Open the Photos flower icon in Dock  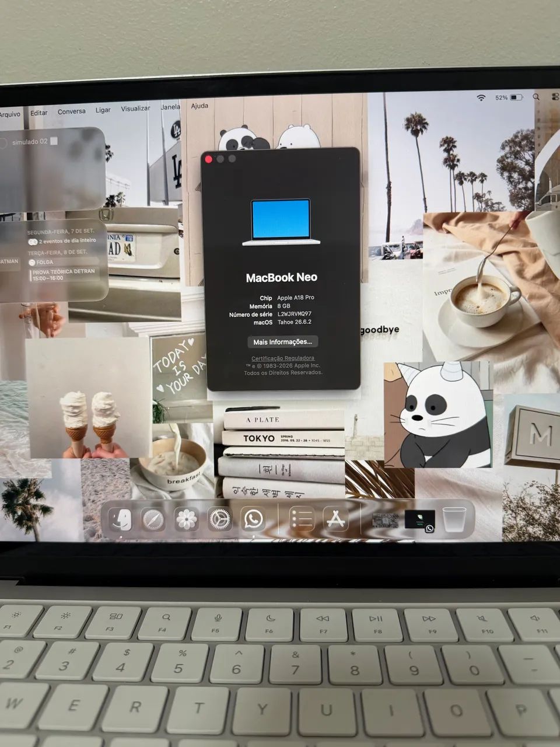187,519
